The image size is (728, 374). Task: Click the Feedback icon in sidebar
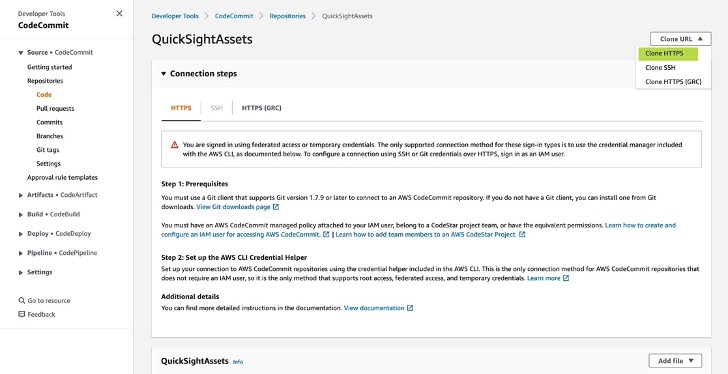pos(21,314)
